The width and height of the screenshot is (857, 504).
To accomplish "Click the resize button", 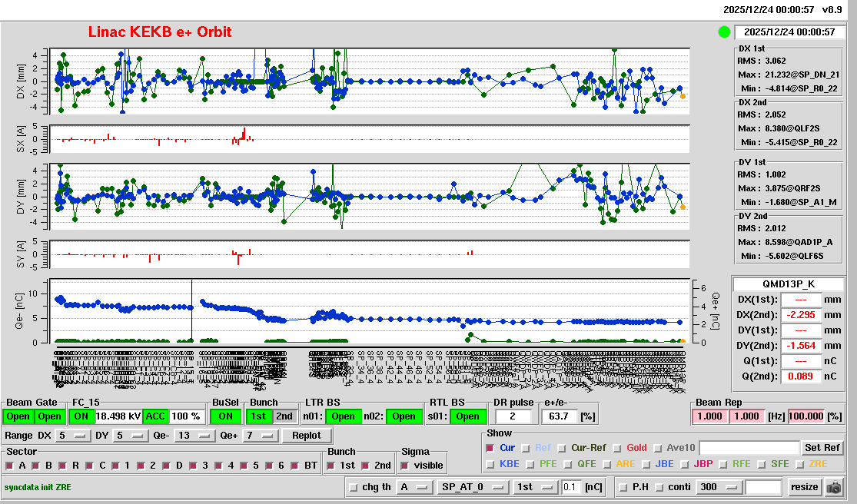I will [804, 487].
